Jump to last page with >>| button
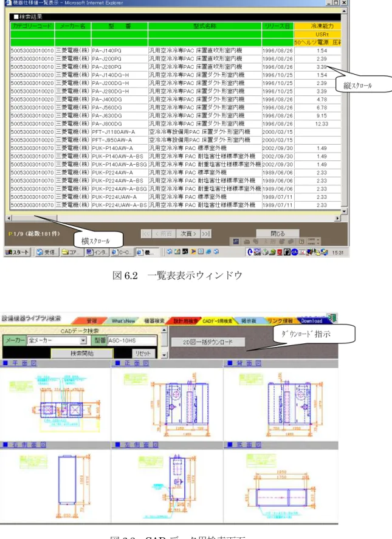The height and width of the screenshot is (539, 392). [x=206, y=234]
